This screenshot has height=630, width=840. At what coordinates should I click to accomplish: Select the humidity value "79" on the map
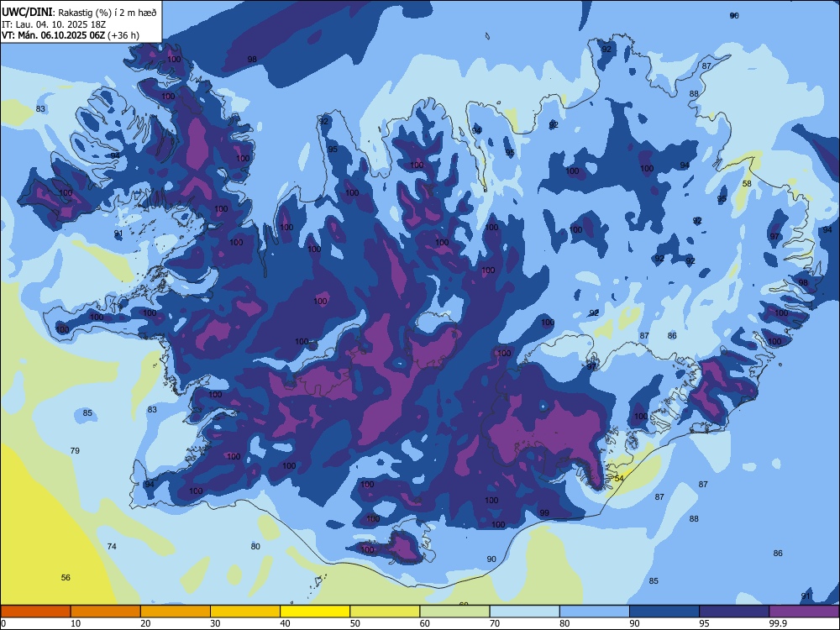pyautogui.click(x=75, y=450)
